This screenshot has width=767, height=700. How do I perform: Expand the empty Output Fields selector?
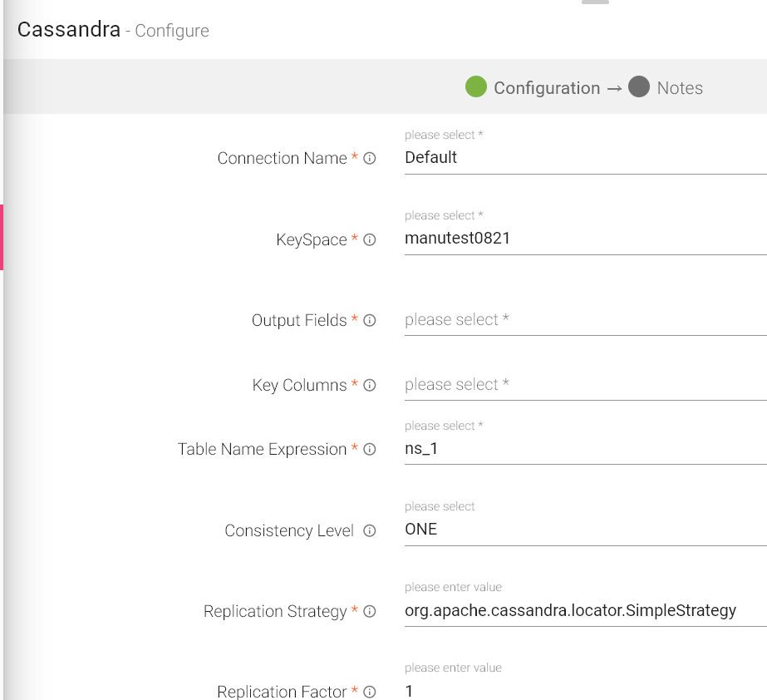(x=584, y=320)
